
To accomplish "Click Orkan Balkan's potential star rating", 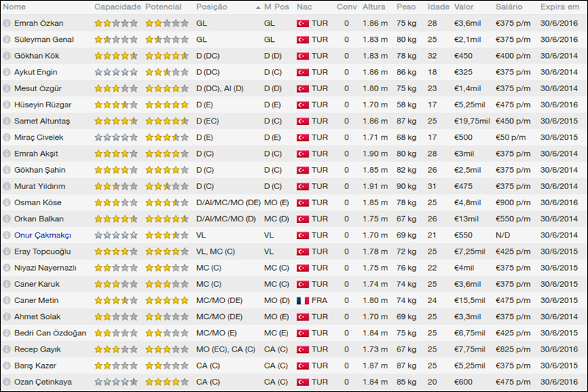I will coord(167,219).
